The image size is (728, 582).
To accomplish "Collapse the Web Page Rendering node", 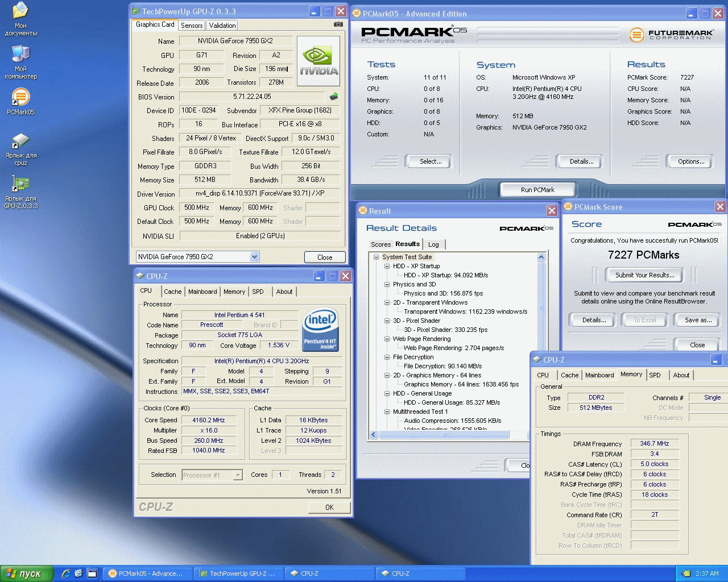I will pyautogui.click(x=387, y=339).
